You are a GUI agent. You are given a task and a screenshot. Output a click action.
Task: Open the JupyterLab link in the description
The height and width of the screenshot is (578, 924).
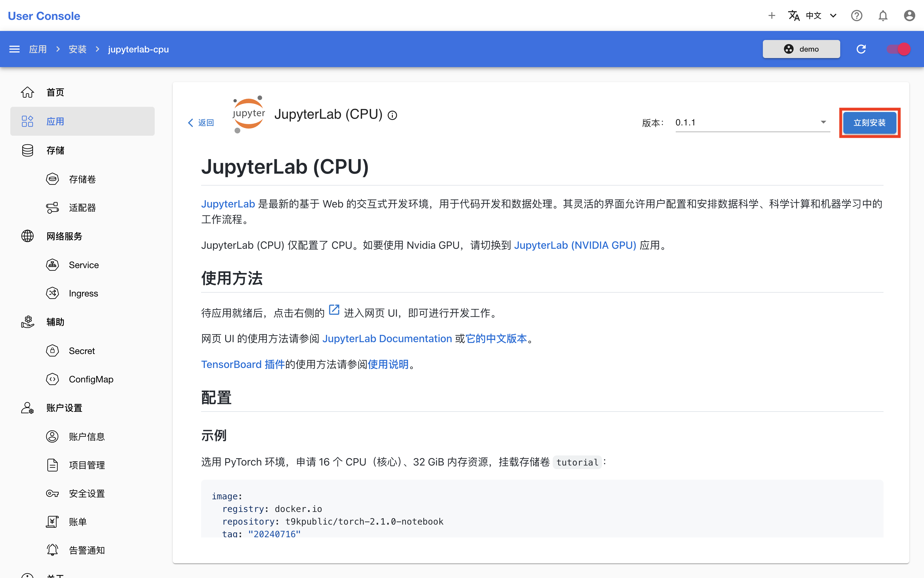point(228,204)
